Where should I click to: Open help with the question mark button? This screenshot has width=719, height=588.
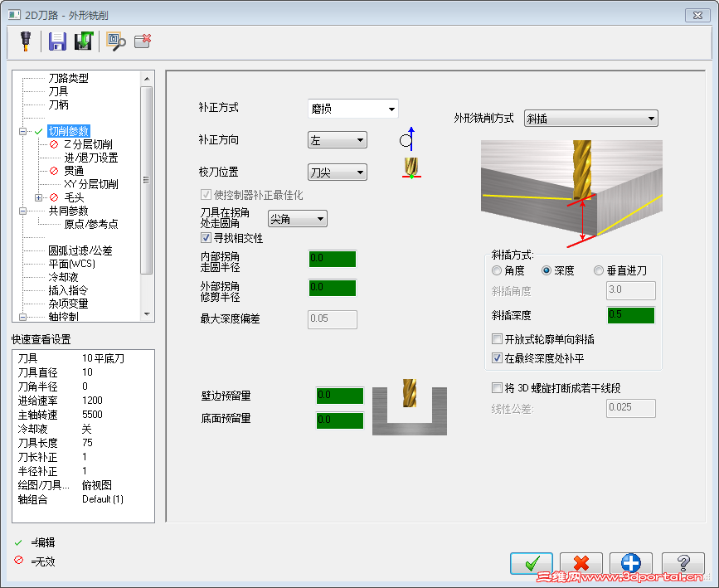683,562
